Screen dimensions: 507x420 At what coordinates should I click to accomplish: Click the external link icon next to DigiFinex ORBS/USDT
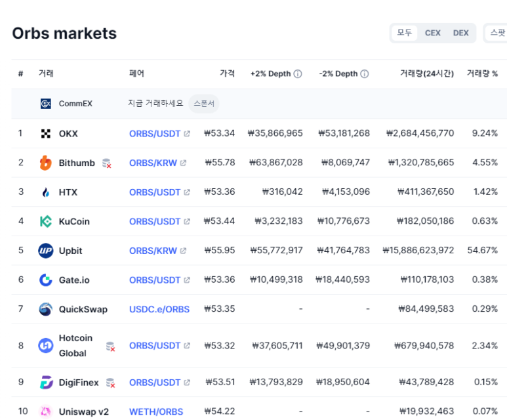(187, 383)
